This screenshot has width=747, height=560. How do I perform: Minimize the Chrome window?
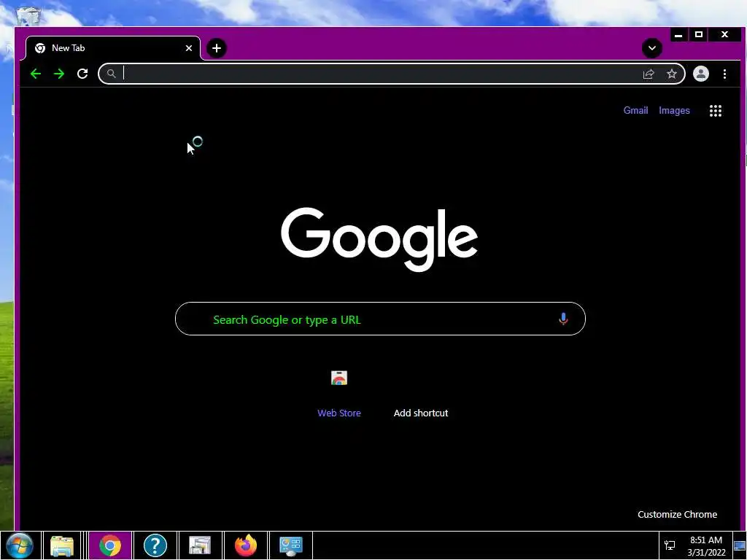pos(678,35)
